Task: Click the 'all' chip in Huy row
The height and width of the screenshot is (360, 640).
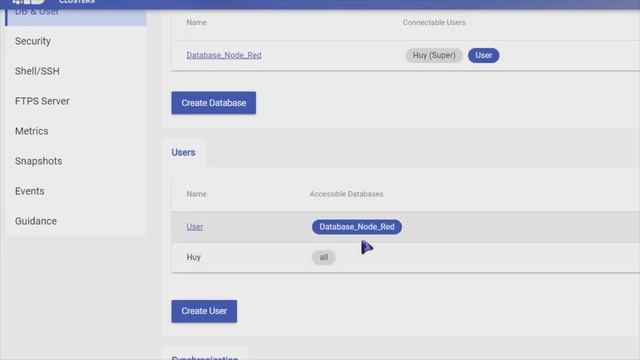Action: pos(324,258)
